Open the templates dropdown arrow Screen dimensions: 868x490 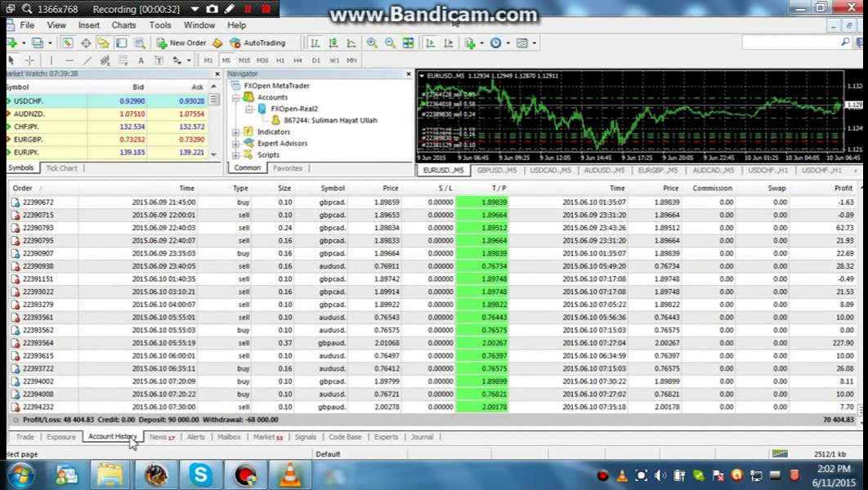[535, 42]
